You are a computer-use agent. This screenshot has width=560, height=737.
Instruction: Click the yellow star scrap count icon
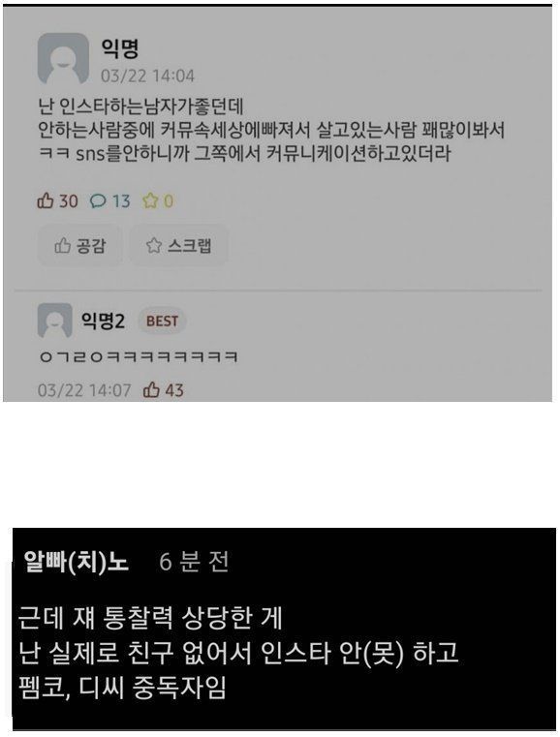point(150,201)
